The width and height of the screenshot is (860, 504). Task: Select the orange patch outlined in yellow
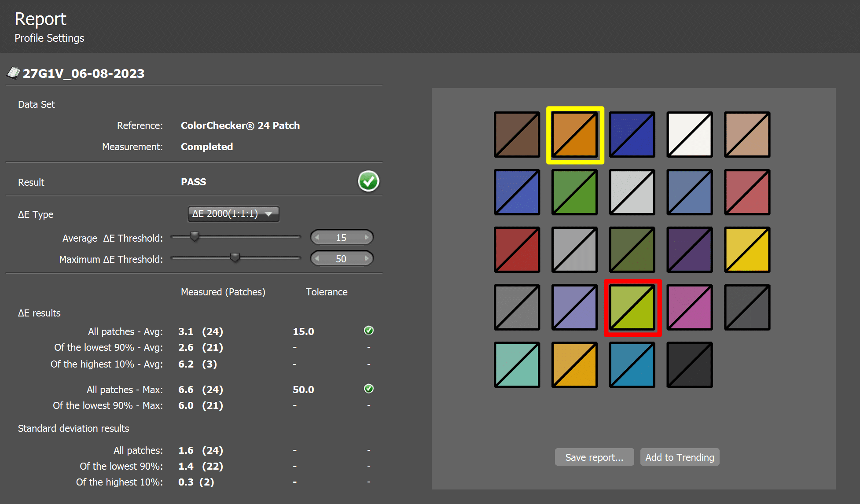[x=574, y=135]
